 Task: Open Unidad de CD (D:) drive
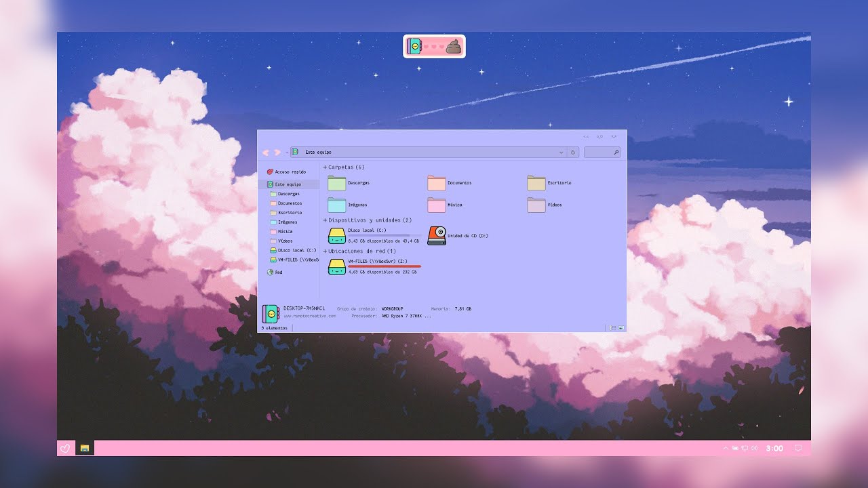click(437, 236)
